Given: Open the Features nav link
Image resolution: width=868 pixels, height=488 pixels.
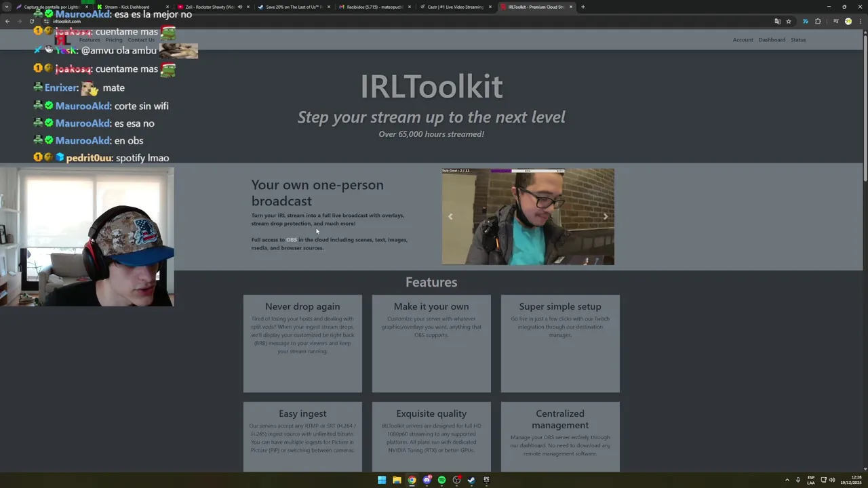Looking at the screenshot, I should click(90, 40).
